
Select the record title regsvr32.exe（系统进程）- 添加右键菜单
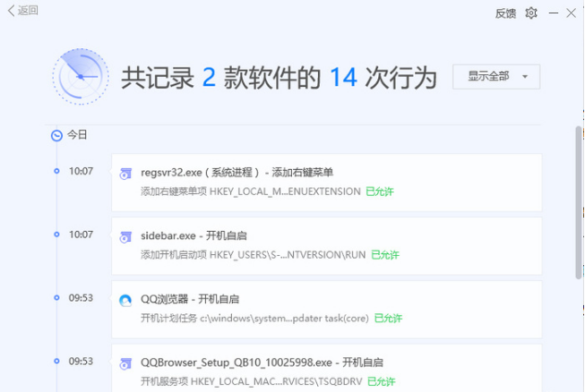[x=237, y=173]
